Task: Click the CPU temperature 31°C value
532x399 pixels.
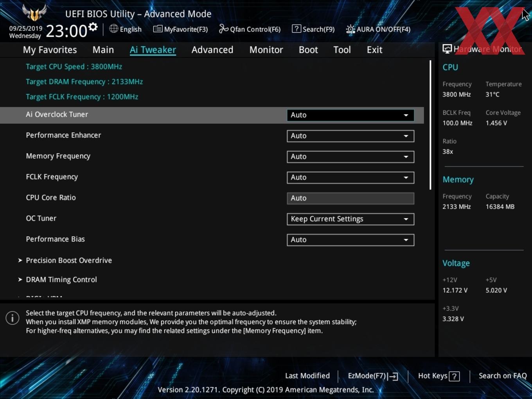Action: pos(492,95)
